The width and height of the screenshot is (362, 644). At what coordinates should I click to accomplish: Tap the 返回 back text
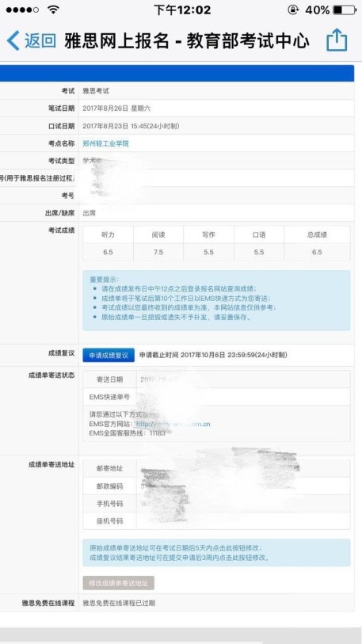(x=40, y=40)
